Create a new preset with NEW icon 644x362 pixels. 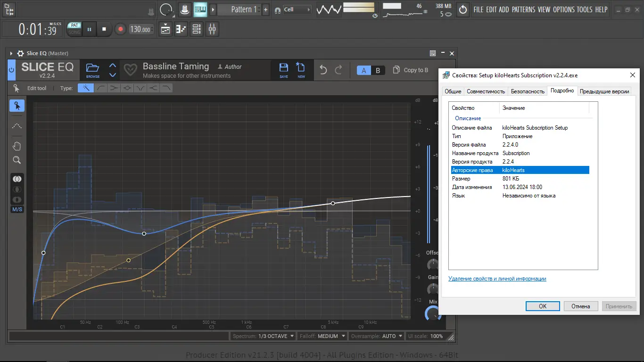[x=301, y=69]
